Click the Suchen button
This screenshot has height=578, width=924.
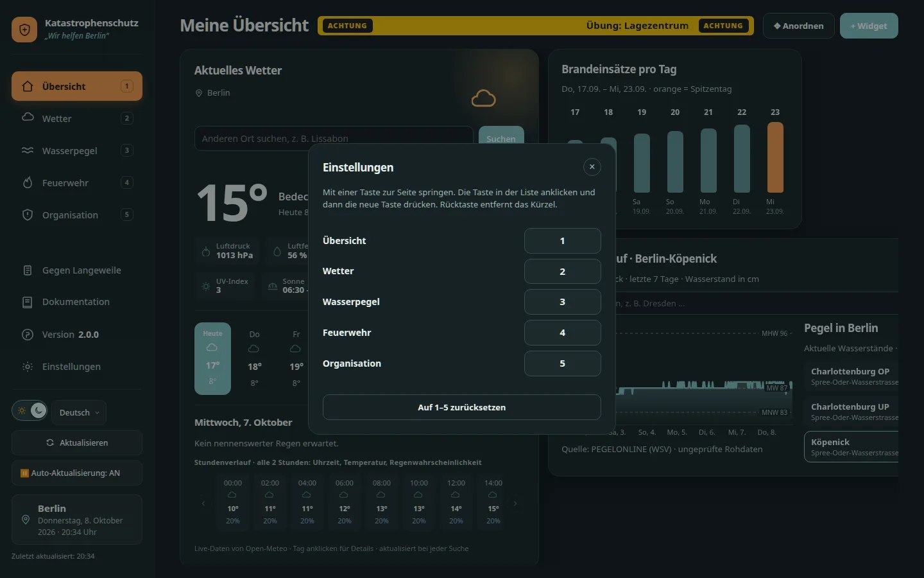501,136
